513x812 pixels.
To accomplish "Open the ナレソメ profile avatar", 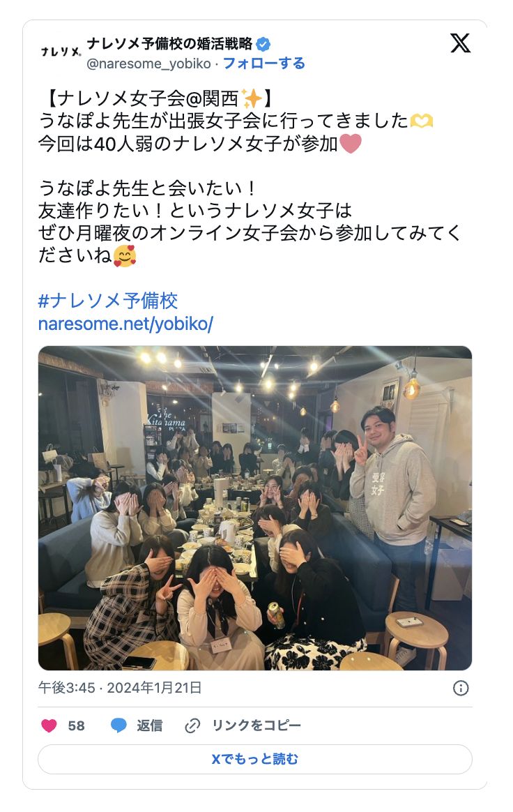I will (61, 52).
